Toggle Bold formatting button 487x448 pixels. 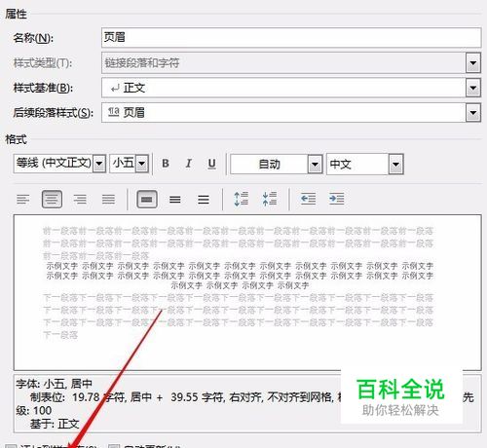[x=166, y=164]
